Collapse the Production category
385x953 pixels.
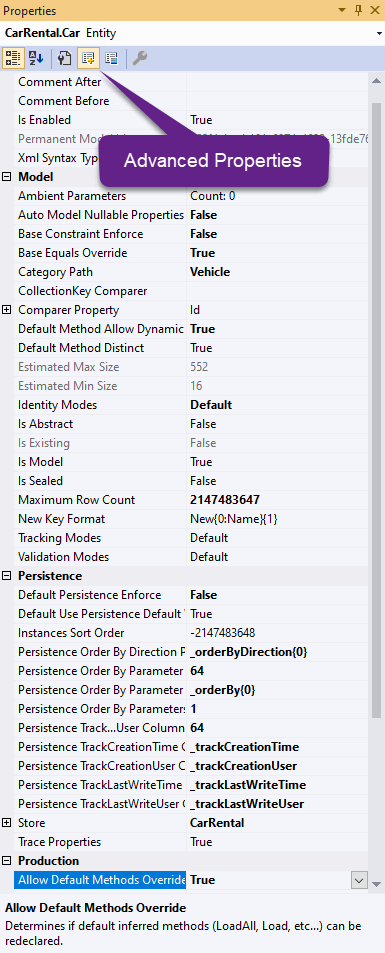(7, 861)
